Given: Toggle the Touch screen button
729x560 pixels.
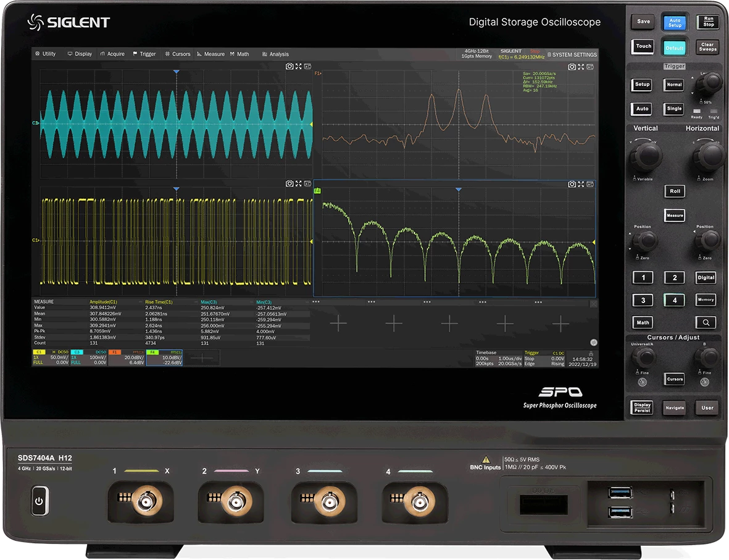Looking at the screenshot, I should click(643, 46).
